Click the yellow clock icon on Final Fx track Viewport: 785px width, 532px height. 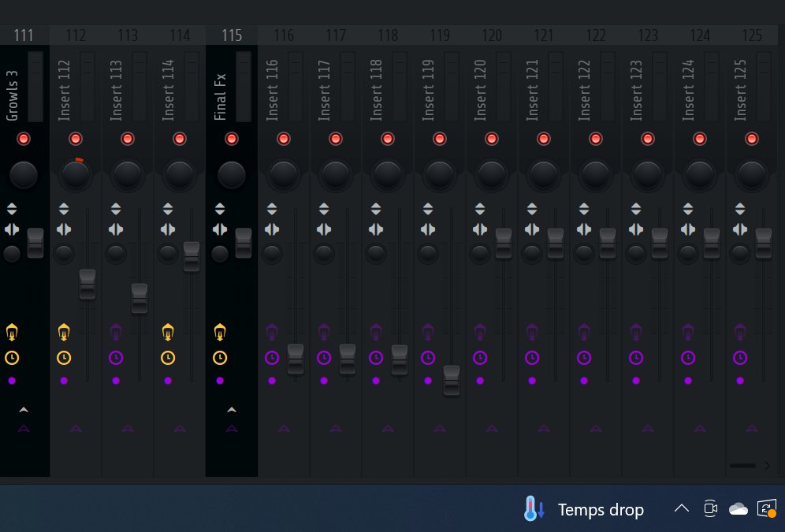(x=220, y=357)
